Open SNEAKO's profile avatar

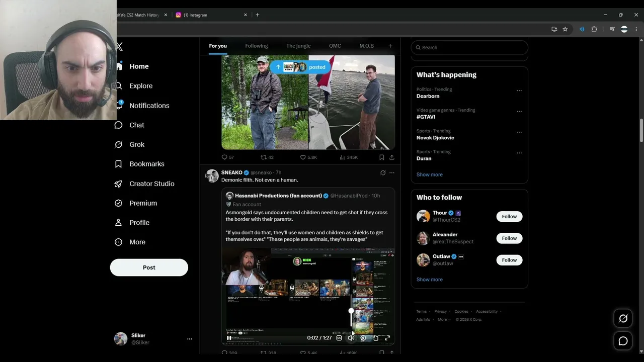212,176
